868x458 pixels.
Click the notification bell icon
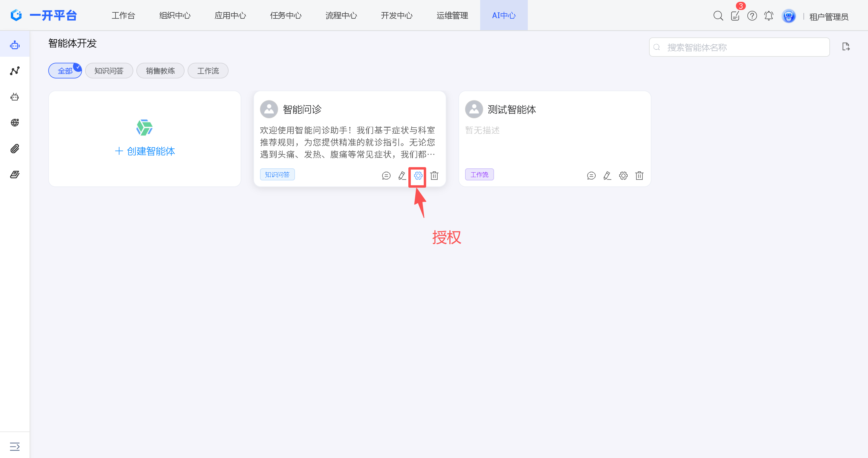[768, 15]
